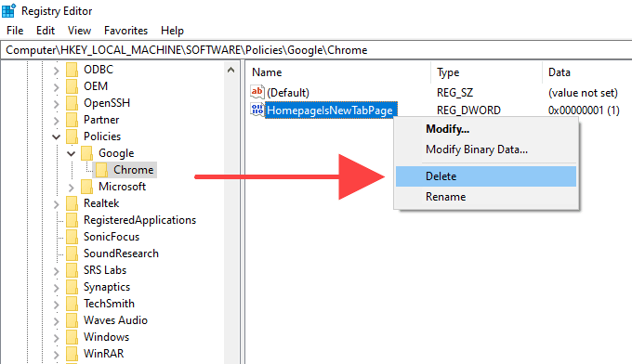Click the TechSmith folder icon
The width and height of the screenshot is (632, 364).
click(x=72, y=304)
